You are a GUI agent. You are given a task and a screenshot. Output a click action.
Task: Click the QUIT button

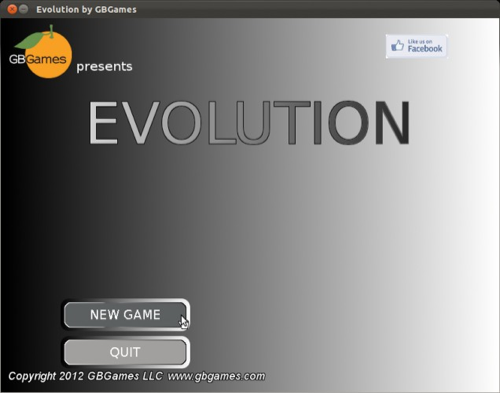[x=126, y=352]
